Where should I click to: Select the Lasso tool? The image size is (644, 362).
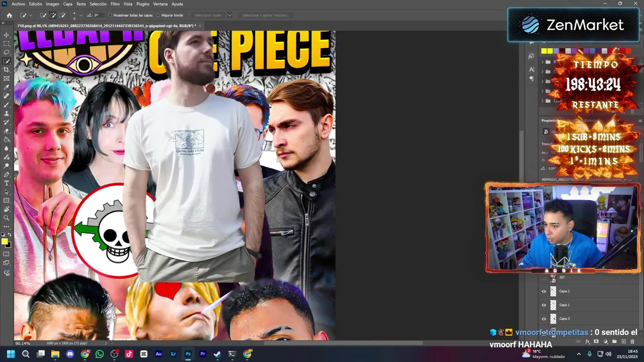(x=7, y=52)
